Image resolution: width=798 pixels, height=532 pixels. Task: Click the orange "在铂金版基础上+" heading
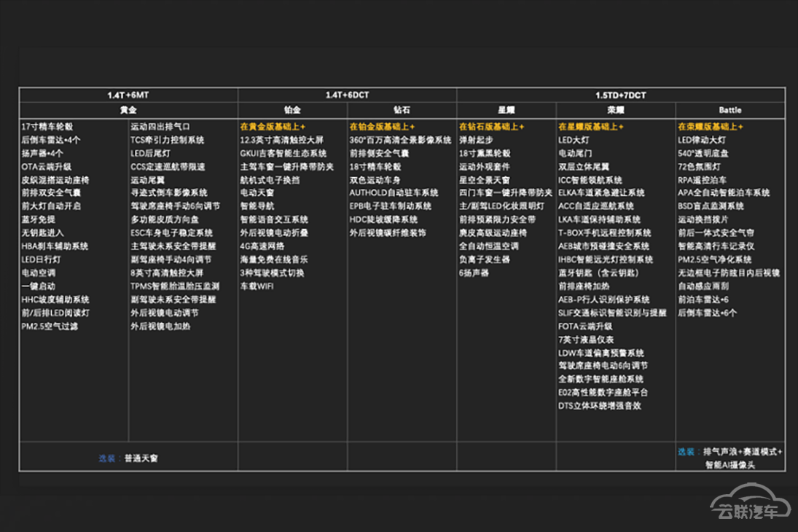[x=382, y=127]
